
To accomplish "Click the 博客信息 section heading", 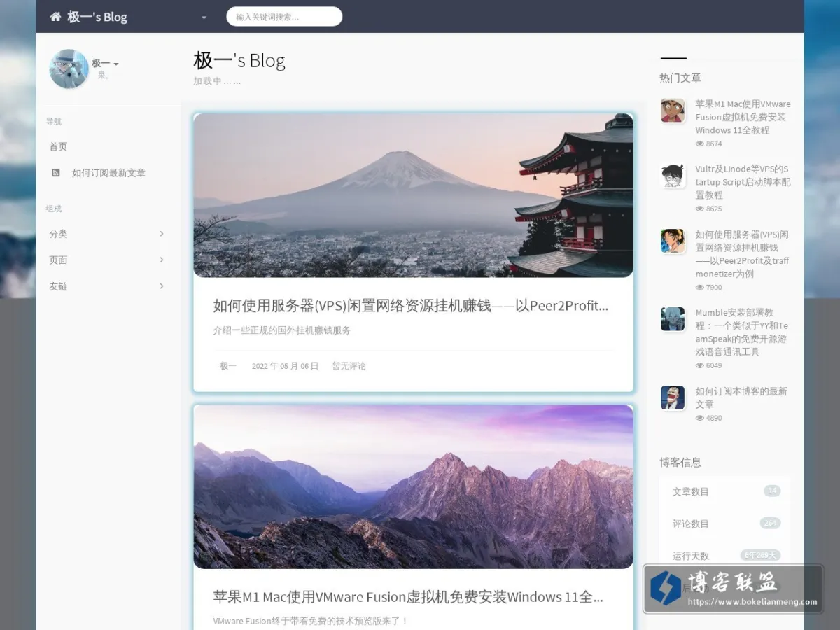I will click(680, 462).
